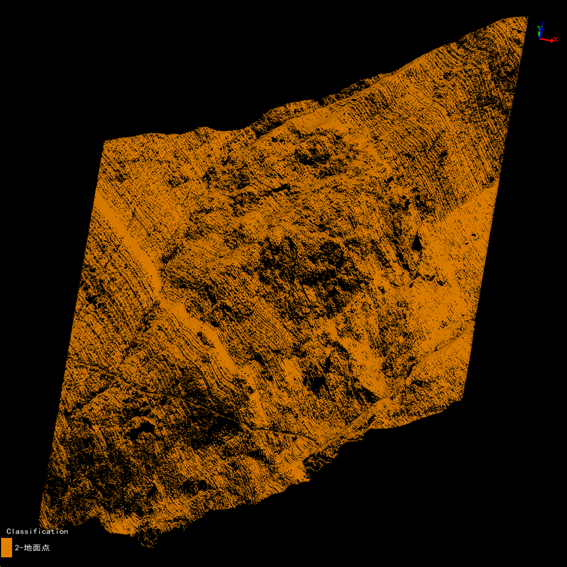Viewport: 567px width, 567px height.
Task: Click the red X axis arrow of the gizmo
Action: click(547, 40)
